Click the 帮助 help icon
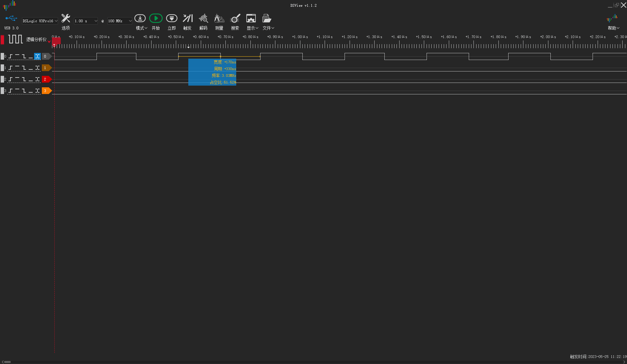The image size is (627, 364). (x=612, y=18)
